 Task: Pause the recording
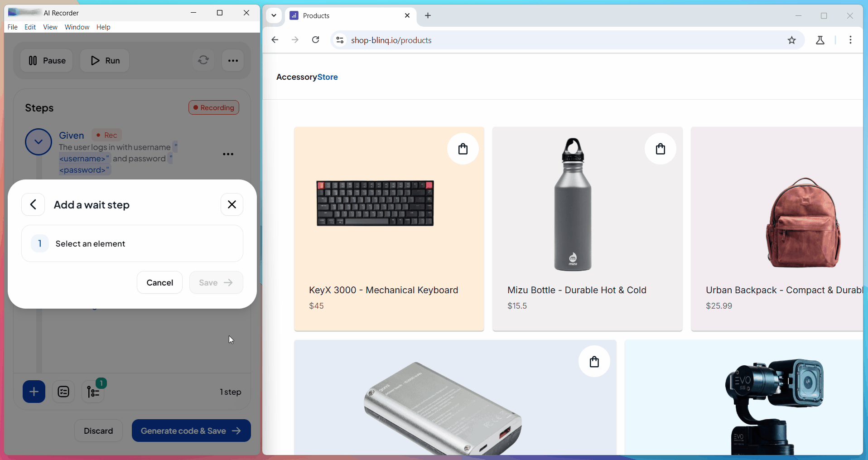coord(47,61)
